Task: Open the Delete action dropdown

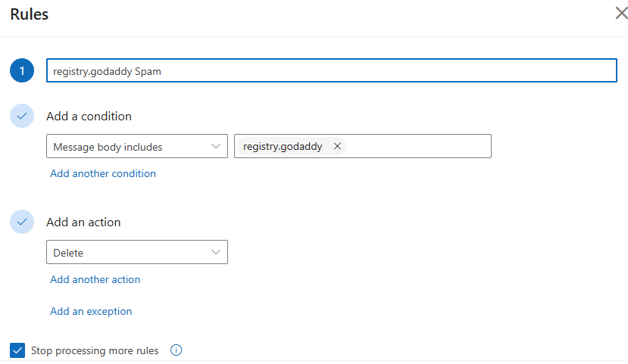Action: 129,252
